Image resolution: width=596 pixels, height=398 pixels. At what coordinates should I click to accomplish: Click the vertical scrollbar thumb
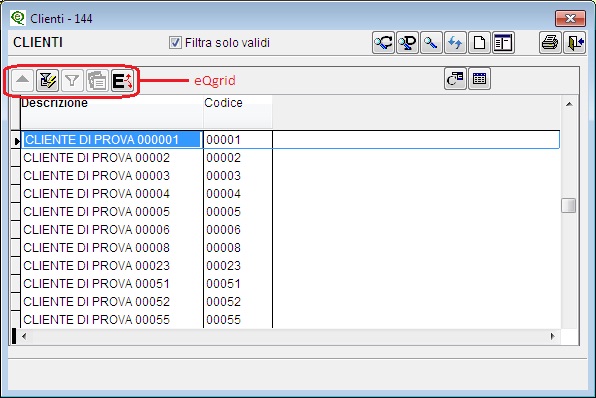pyautogui.click(x=569, y=206)
